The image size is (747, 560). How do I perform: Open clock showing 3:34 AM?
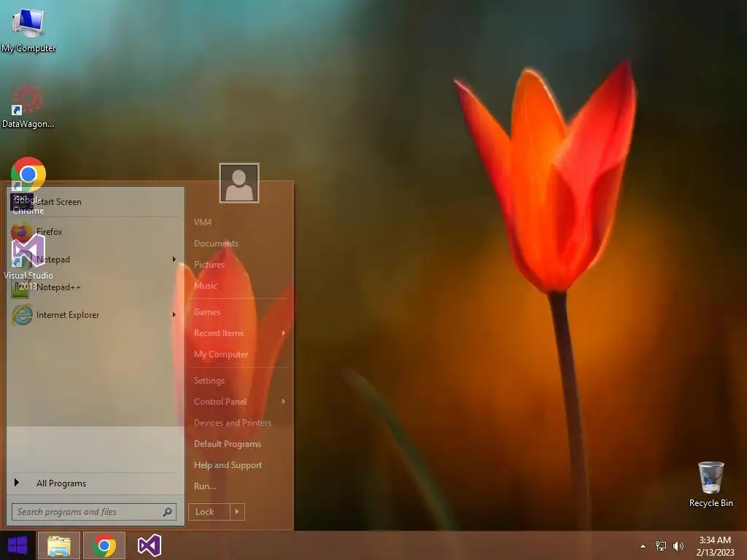(x=715, y=546)
